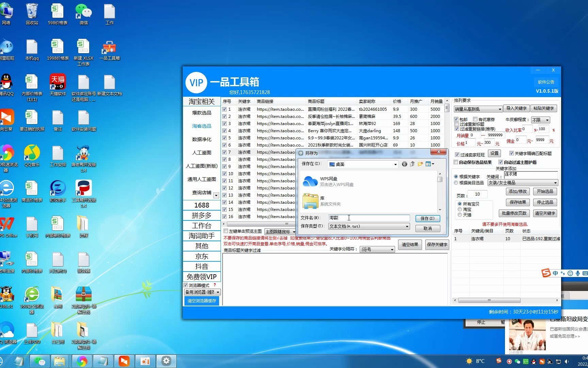Open 唐老鸭开发版 1.4 desktop shortcut
Viewport: 588px width, 368px height.
tap(83, 159)
